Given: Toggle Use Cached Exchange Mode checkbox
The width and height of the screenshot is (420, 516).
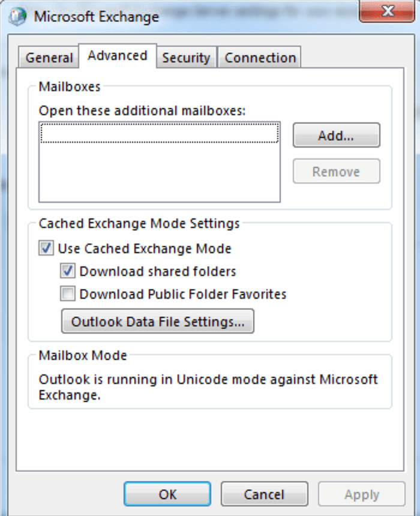Looking at the screenshot, I should [x=46, y=248].
